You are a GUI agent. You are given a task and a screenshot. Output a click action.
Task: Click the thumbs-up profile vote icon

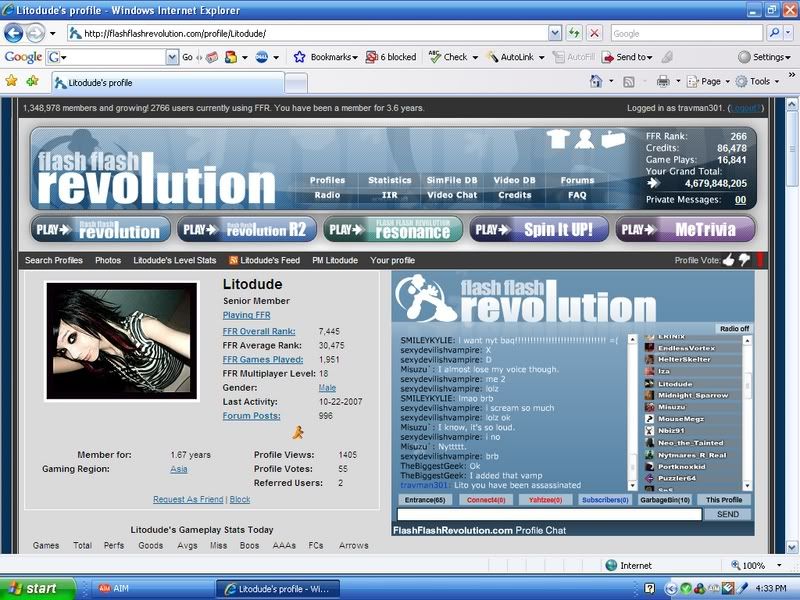pyautogui.click(x=728, y=260)
